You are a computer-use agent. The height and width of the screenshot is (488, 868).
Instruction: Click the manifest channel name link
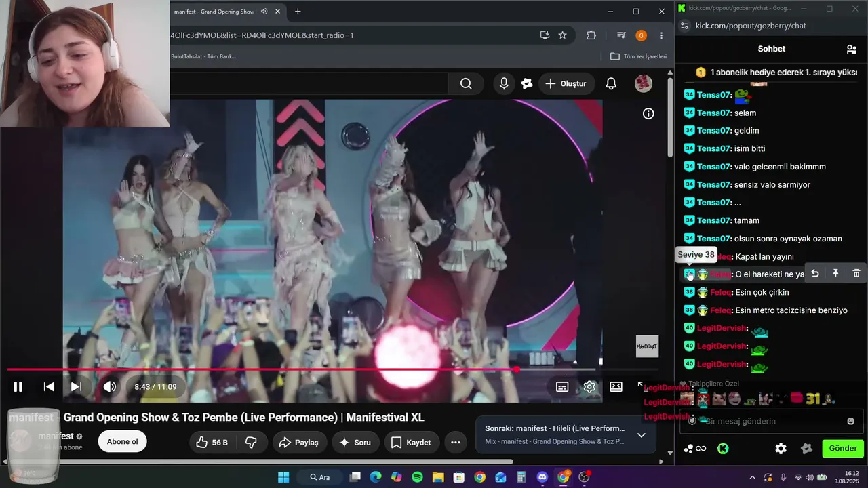coord(56,436)
